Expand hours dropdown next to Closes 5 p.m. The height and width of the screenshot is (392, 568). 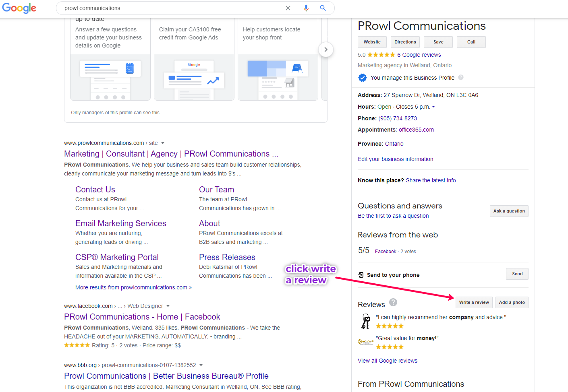click(433, 107)
